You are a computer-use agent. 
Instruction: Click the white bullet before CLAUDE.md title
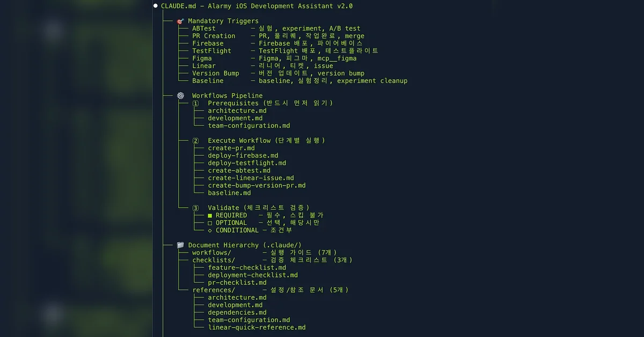coord(156,6)
